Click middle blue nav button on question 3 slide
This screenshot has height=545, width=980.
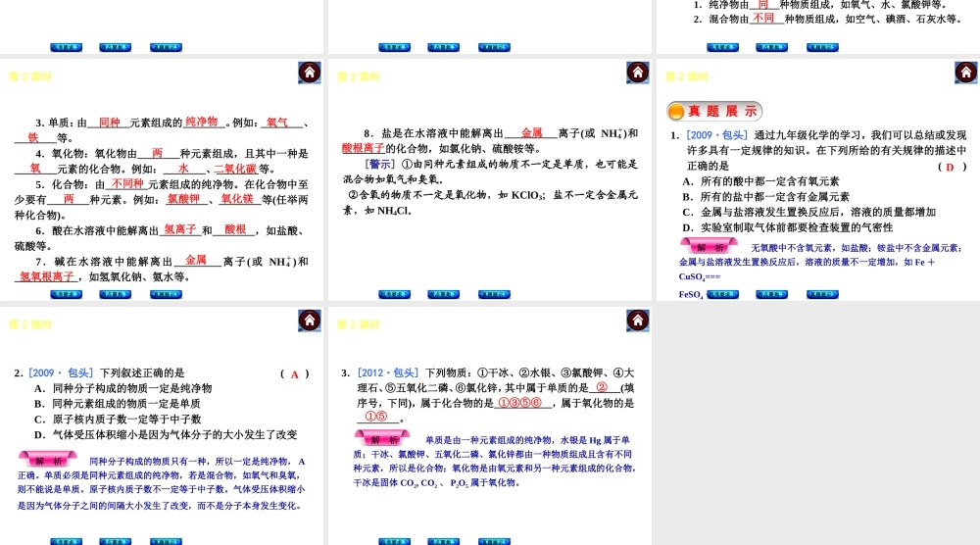(444, 541)
